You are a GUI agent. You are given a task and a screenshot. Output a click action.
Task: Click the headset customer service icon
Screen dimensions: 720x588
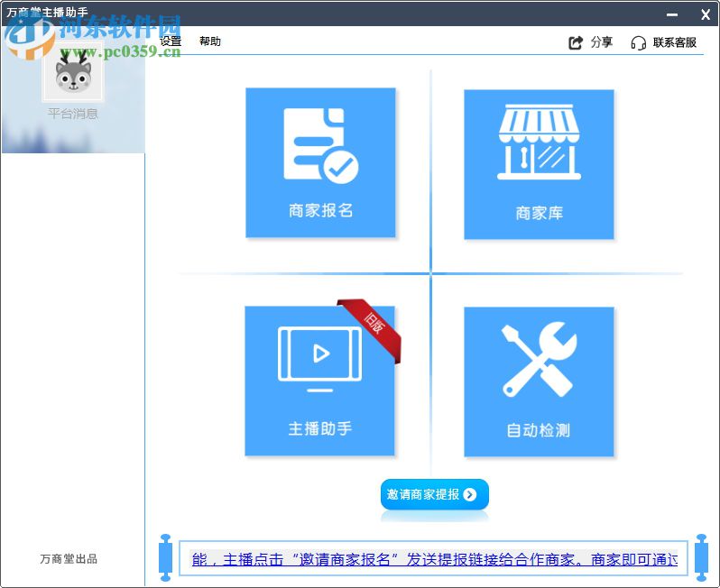click(638, 42)
